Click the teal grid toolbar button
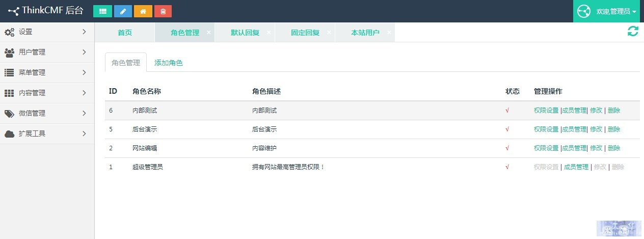Screen dimensions: 644x239 tap(102, 11)
